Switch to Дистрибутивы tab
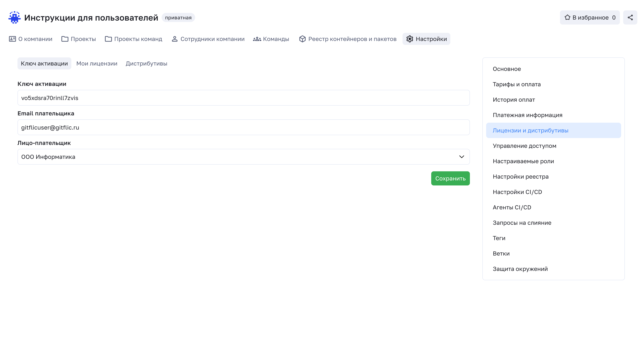 click(x=146, y=63)
